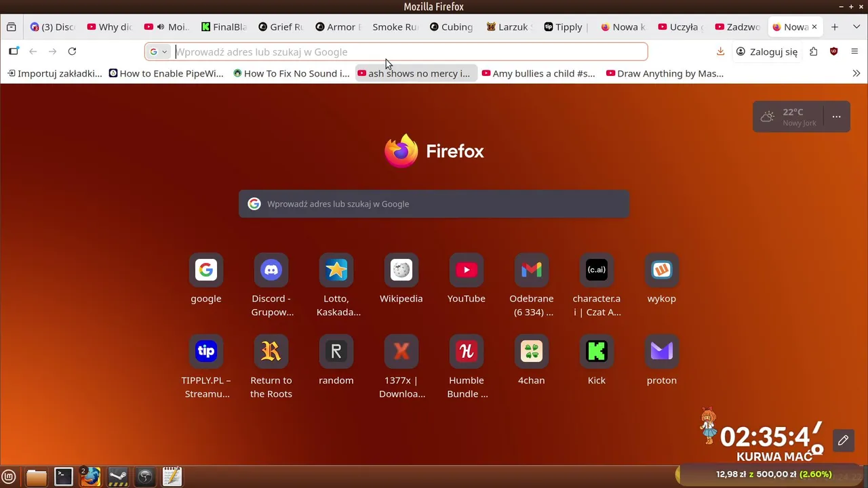The width and height of the screenshot is (868, 488).
Task: Switch to the FinalBla tab
Action: pyautogui.click(x=224, y=27)
